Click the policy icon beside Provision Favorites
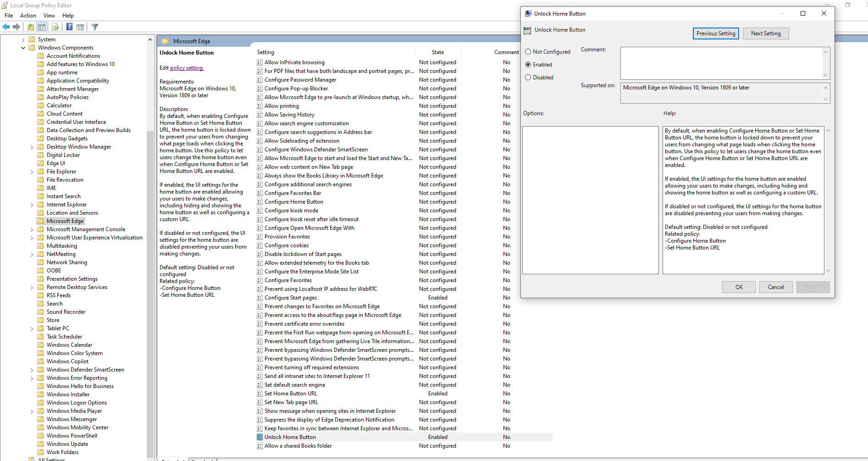Screen dimensions: 868x461 (260, 237)
